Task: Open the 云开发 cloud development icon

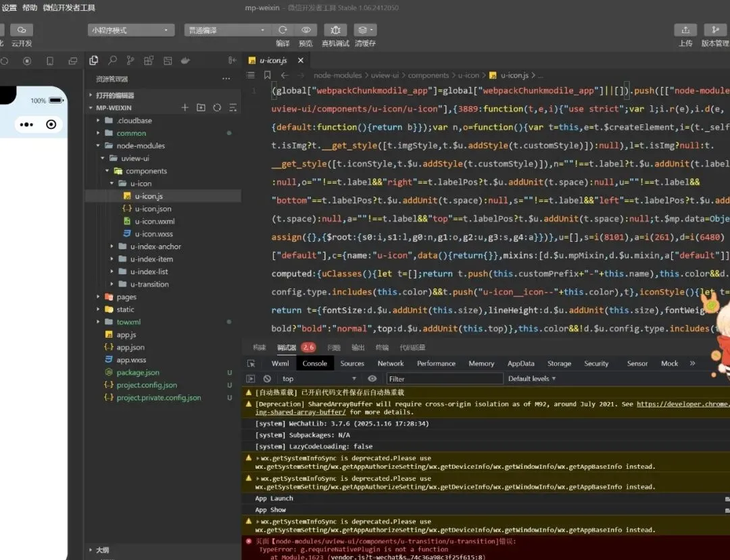Action: (22, 30)
